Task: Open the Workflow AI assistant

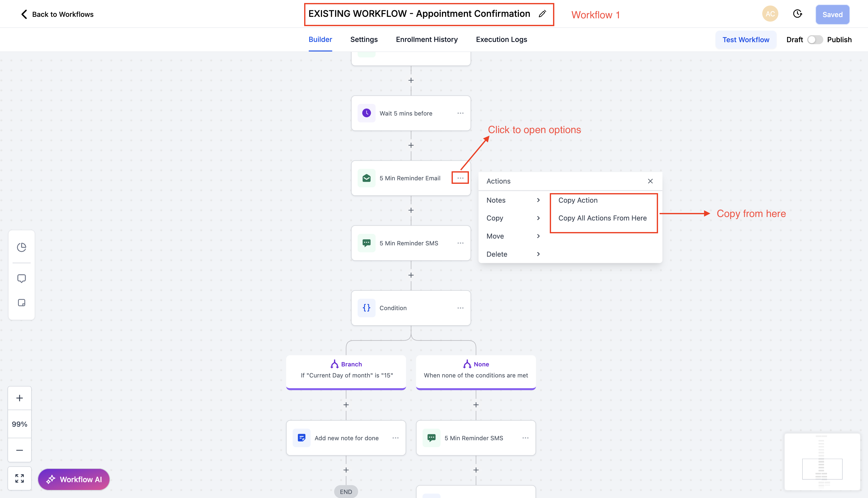Action: [x=73, y=479]
